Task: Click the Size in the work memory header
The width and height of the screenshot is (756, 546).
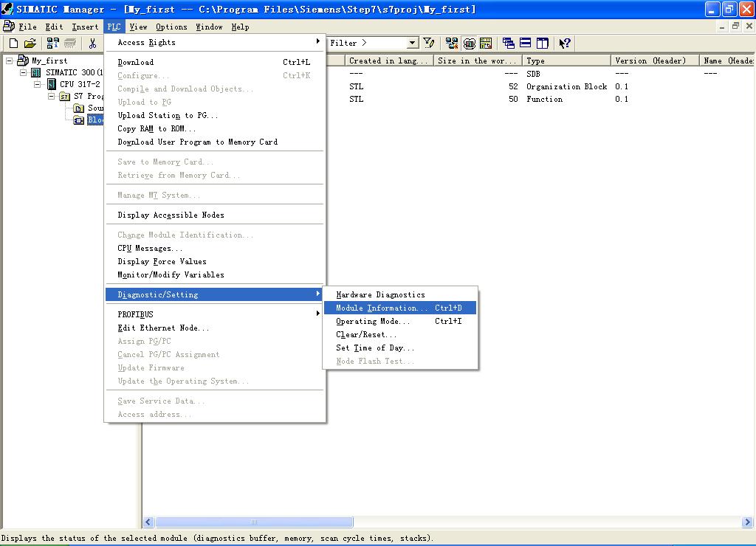Action: click(x=478, y=61)
